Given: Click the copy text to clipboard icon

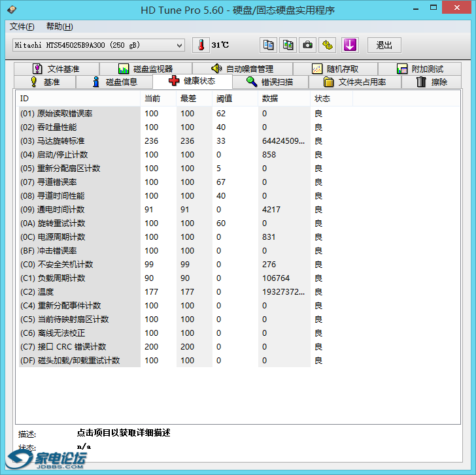Looking at the screenshot, I should click(x=268, y=45).
